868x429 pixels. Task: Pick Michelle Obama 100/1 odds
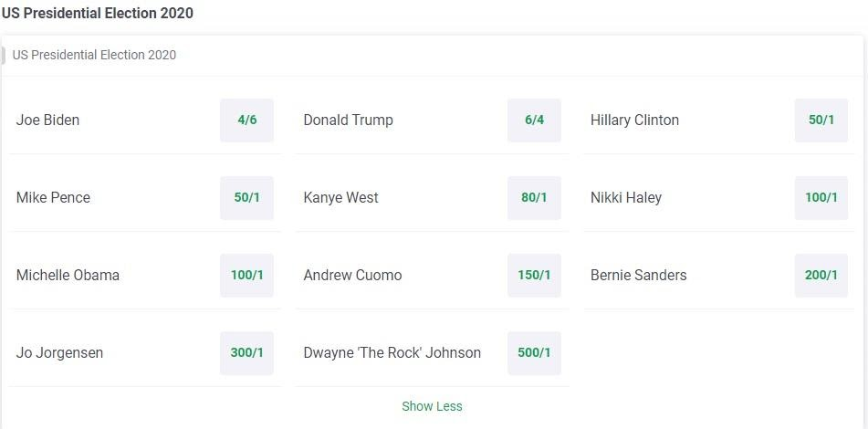(247, 275)
